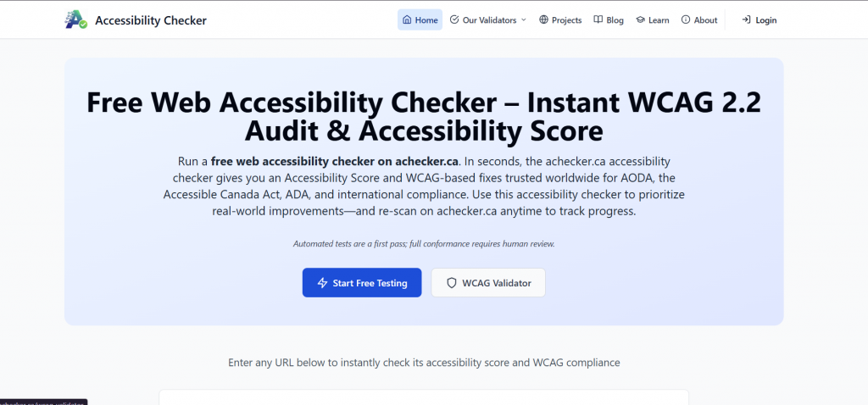Click the arrow sign-in icon beside Login

click(746, 19)
